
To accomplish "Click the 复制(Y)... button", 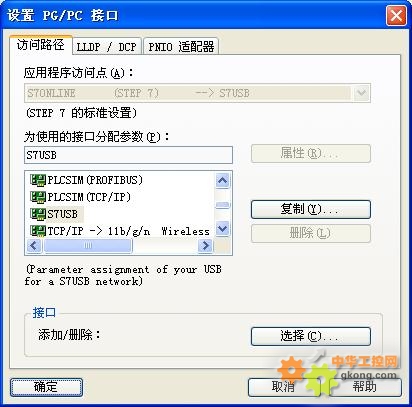I will point(311,209).
